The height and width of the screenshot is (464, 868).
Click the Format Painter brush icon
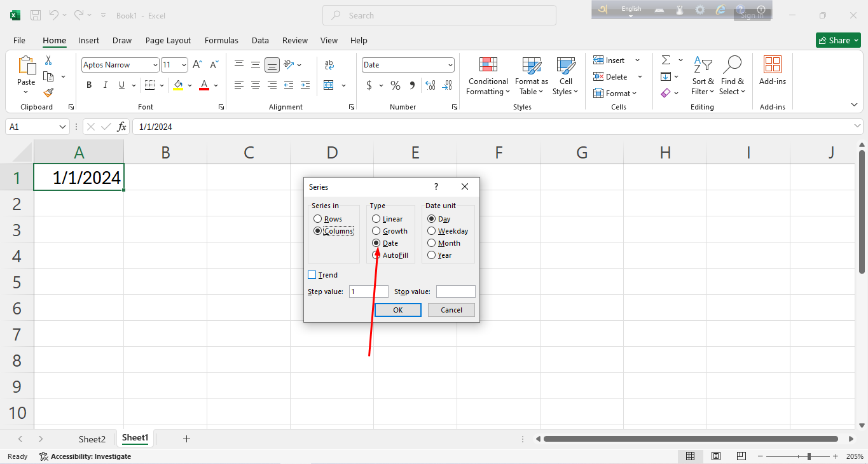tap(48, 92)
